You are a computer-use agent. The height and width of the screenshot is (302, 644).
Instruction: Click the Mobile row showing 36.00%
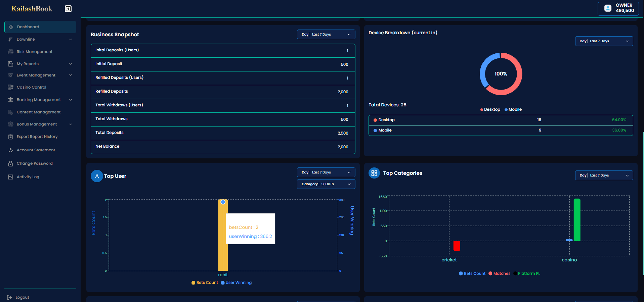[501, 131]
